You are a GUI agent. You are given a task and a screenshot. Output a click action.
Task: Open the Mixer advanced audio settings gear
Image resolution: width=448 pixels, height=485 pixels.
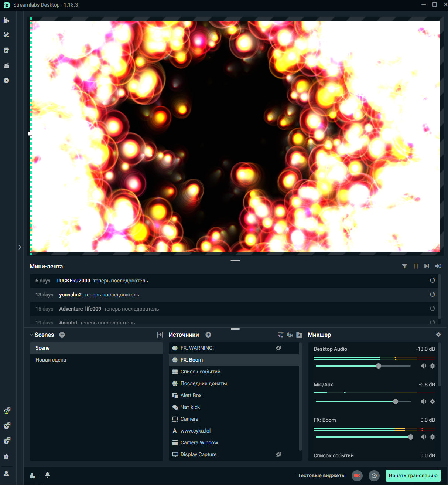438,335
